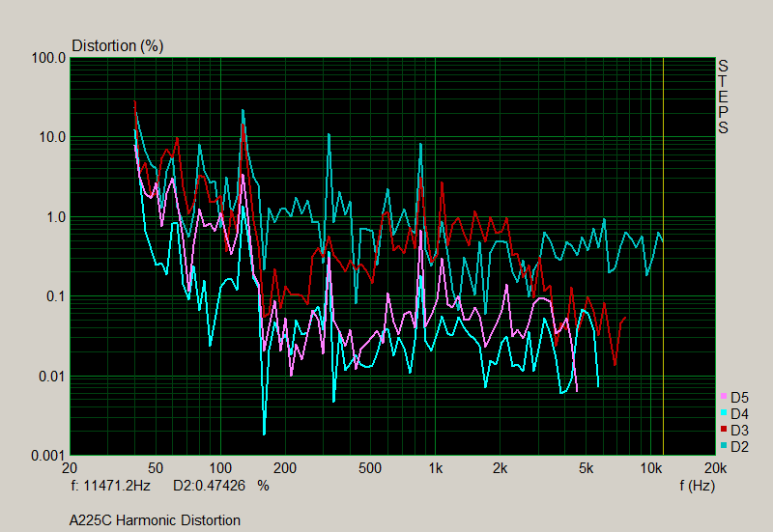The width and height of the screenshot is (773, 532).
Task: Click the A225C Harmonic Distortion caption
Action: (155, 520)
